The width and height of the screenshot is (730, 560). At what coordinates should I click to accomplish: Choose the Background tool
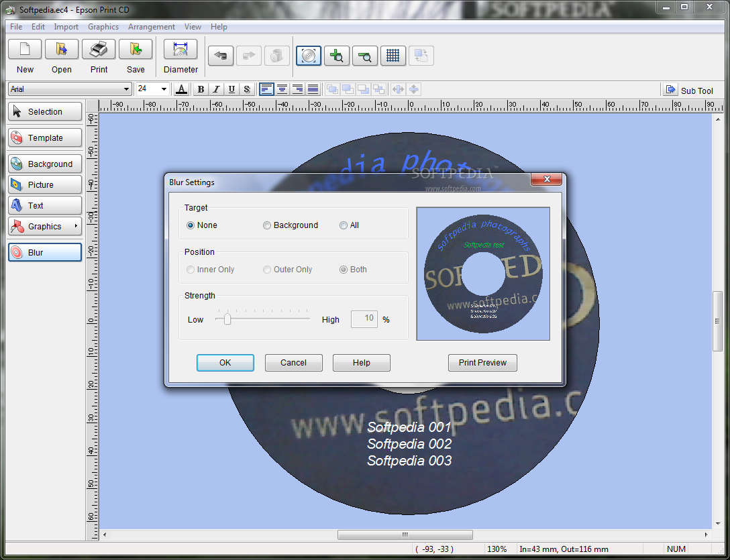[x=45, y=164]
